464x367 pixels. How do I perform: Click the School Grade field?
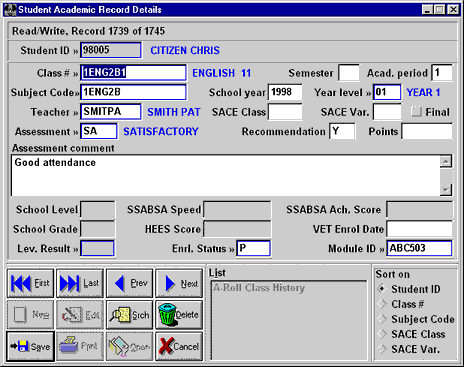[98, 229]
